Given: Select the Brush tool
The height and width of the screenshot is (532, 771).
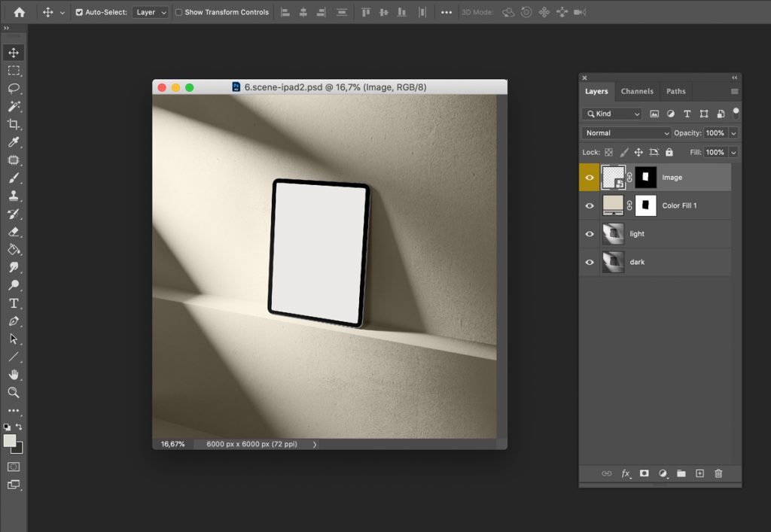Looking at the screenshot, I should (x=14, y=178).
